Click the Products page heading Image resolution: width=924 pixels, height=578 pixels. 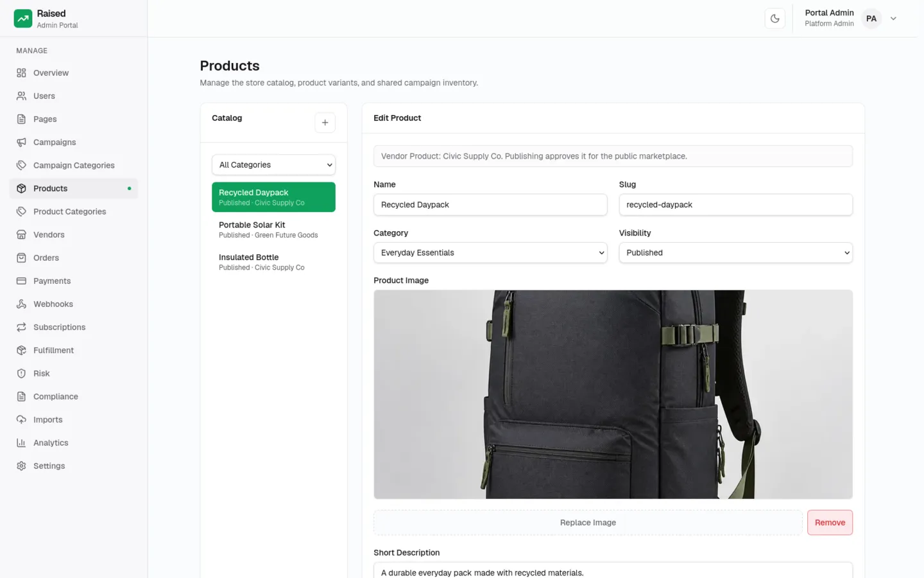230,66
